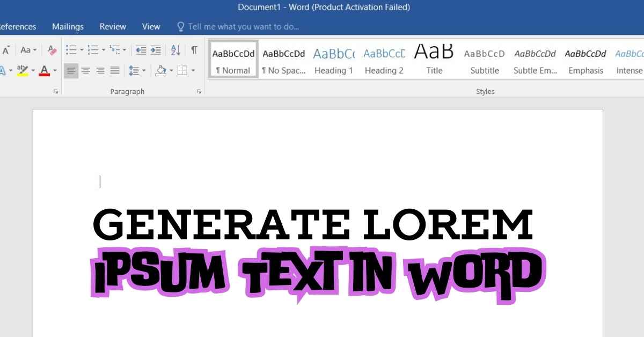
Task: Center align the paragraph
Action: [85, 70]
